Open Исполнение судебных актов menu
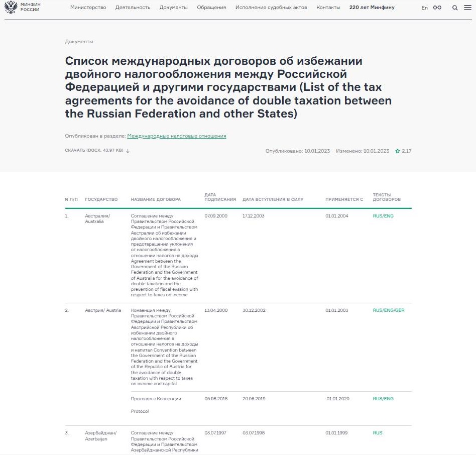The height and width of the screenshot is (455, 476). (x=271, y=8)
